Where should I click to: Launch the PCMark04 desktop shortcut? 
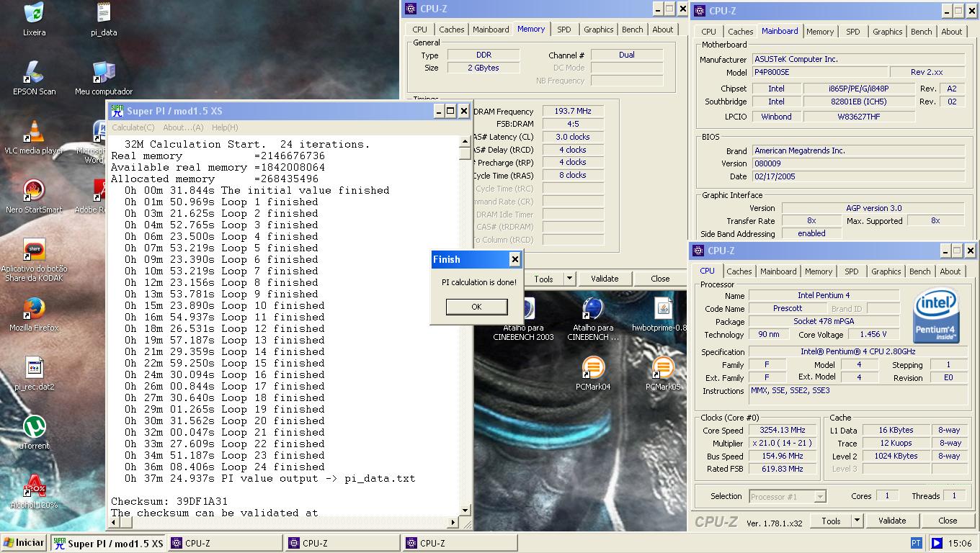click(592, 367)
